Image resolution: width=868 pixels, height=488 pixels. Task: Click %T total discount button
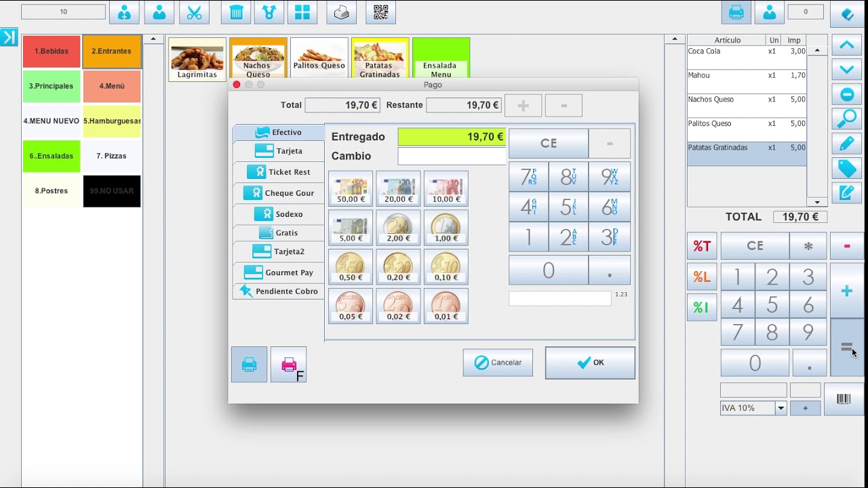click(x=702, y=246)
